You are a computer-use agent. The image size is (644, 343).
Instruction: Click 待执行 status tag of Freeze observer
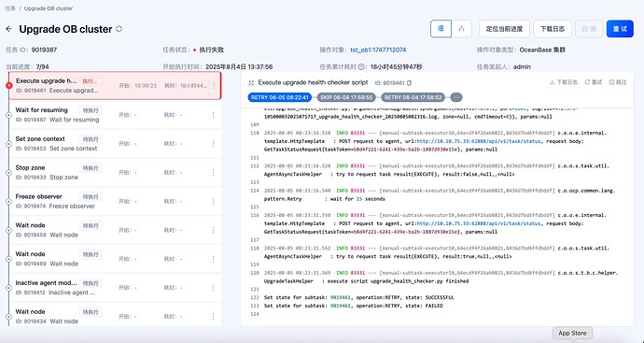coord(91,196)
